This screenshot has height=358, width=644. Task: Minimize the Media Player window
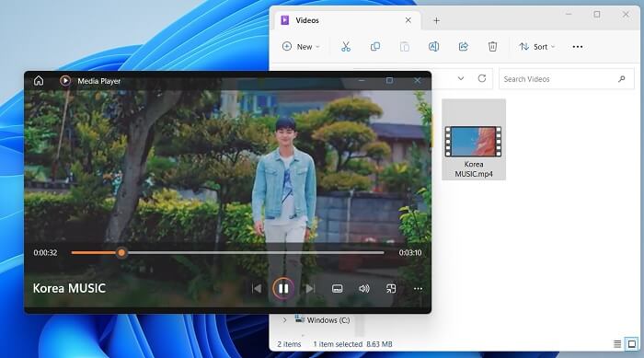362,81
